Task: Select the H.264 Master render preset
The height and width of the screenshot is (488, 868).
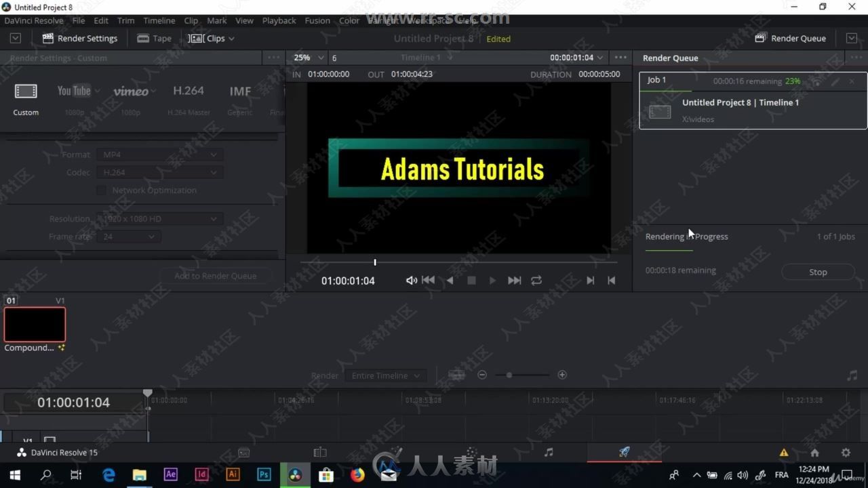Action: [x=189, y=99]
